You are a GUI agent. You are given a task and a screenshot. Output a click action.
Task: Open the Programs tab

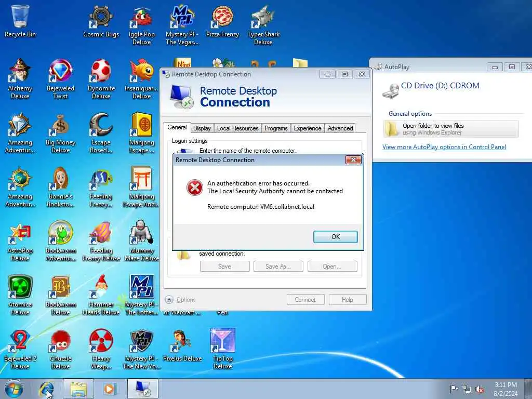tap(276, 128)
